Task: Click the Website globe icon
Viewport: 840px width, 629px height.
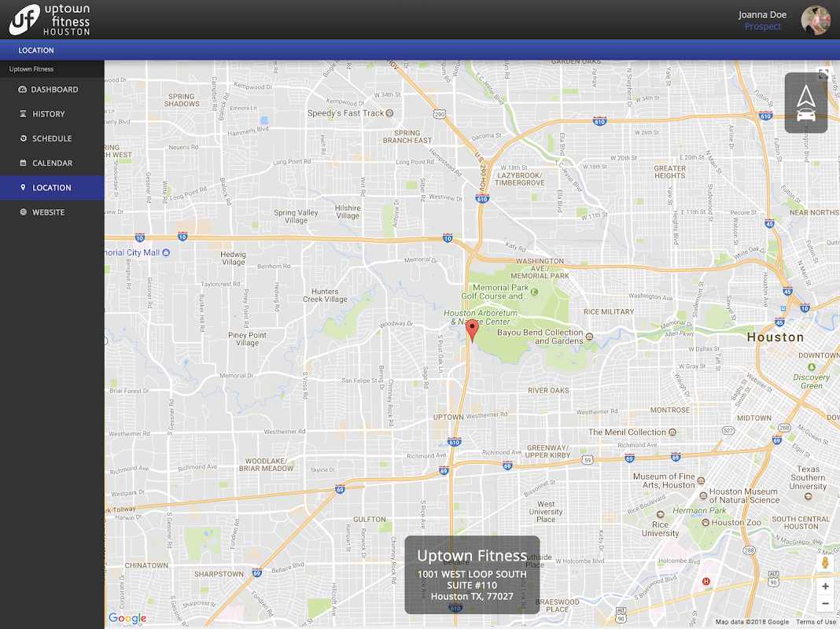Action: [x=23, y=212]
